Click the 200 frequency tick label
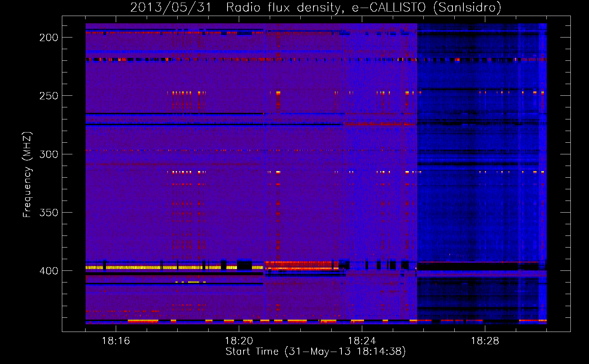Screen dimensions: 589x364 coord(49,37)
